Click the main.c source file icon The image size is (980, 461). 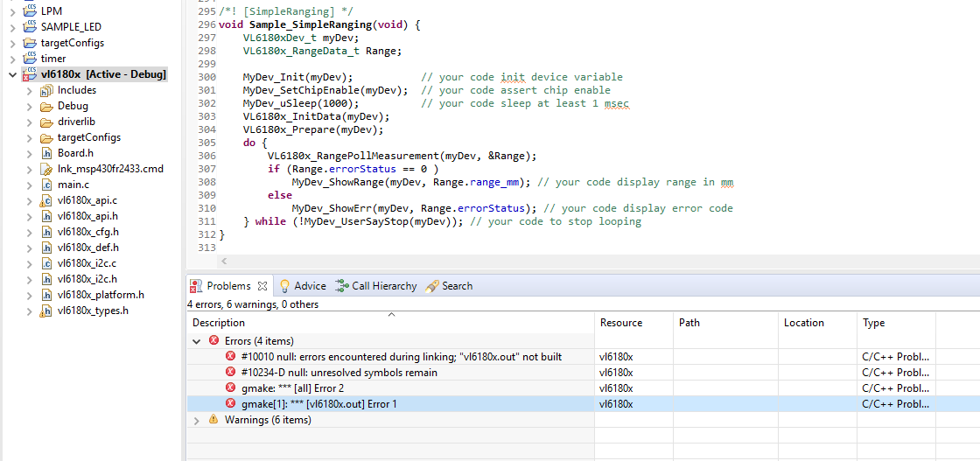click(x=45, y=185)
